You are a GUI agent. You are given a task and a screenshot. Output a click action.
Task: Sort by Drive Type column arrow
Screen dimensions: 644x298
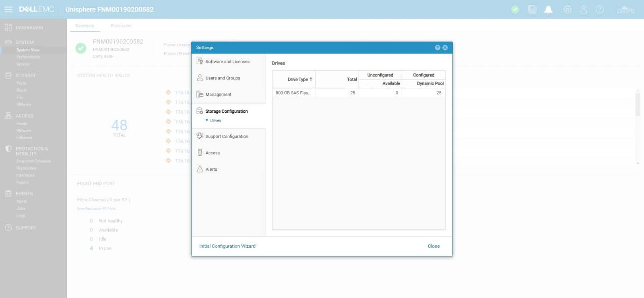click(x=311, y=79)
